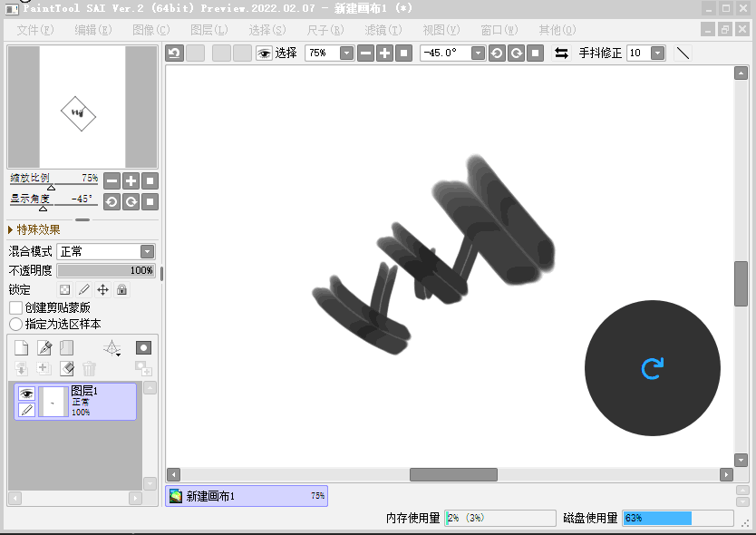
Task: Open the perspective ruler dropdown in the layer panel
Action: (x=111, y=348)
